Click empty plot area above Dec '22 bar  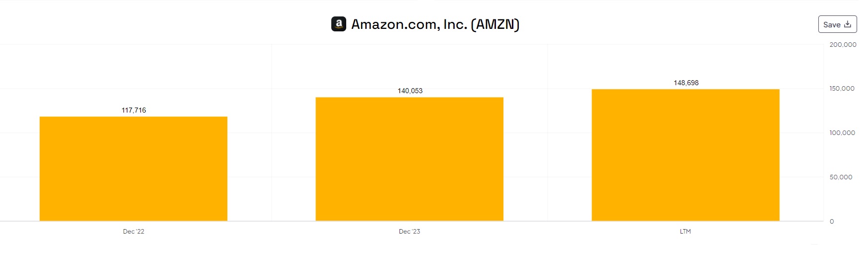tap(133, 70)
